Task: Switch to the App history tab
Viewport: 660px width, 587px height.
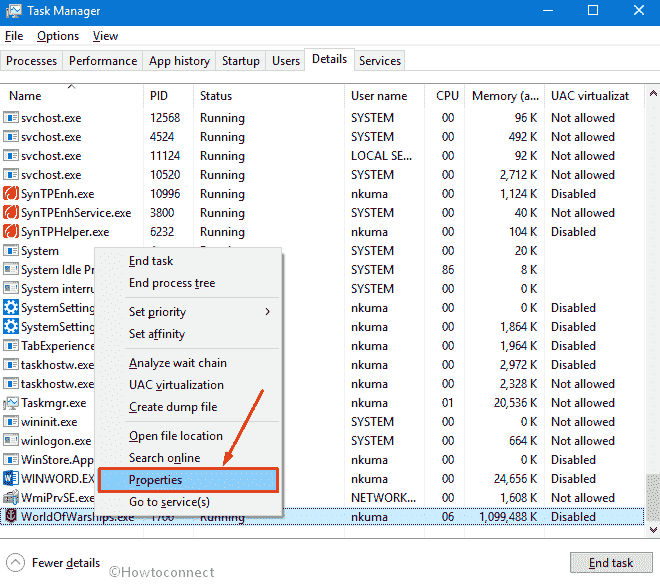Action: (179, 61)
